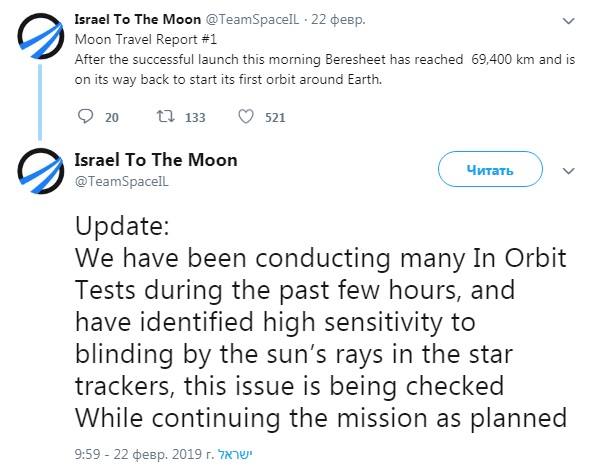Show the 133 retweets count
This screenshot has height=471, width=600.
pos(195,118)
